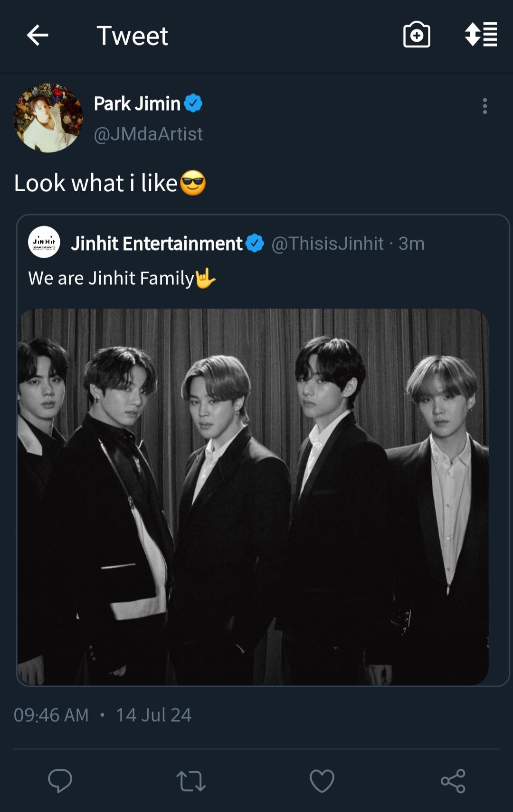Tap Park Jimin's verified badge
The width and height of the screenshot is (513, 812).
click(193, 103)
